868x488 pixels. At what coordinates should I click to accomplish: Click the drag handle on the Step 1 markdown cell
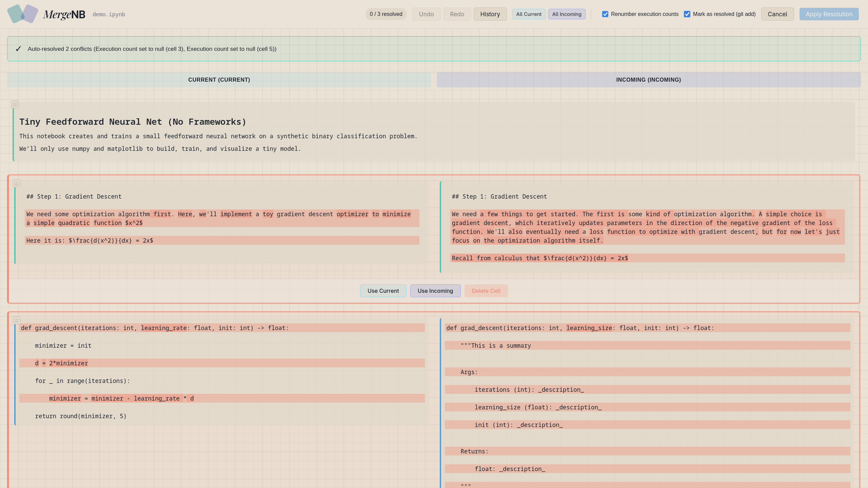16,183
